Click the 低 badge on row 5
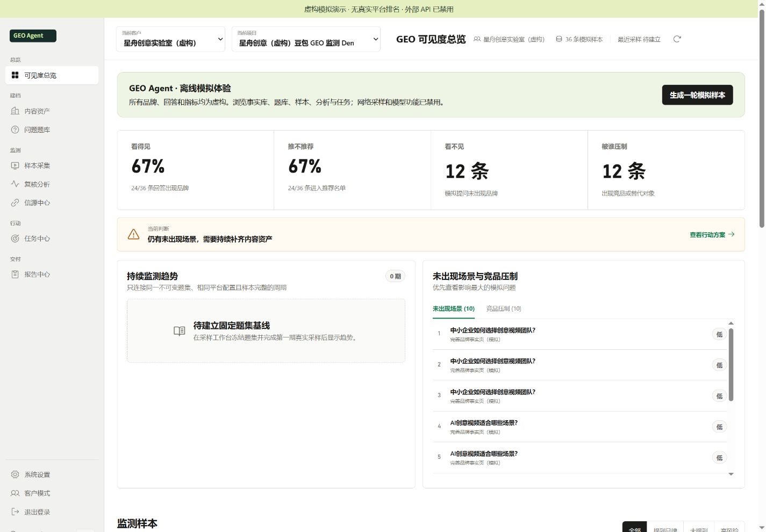Viewport: 766px width, 532px height. coord(719,458)
